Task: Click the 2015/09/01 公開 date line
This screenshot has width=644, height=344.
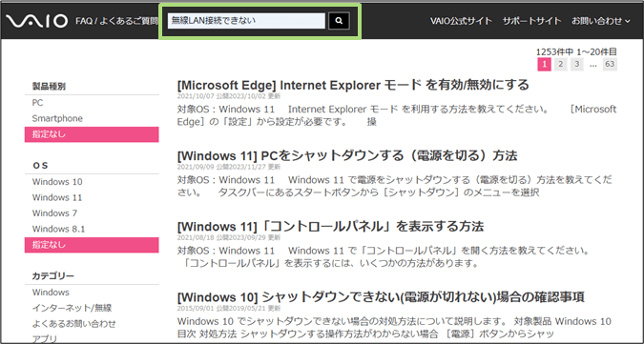Action: click(x=229, y=308)
